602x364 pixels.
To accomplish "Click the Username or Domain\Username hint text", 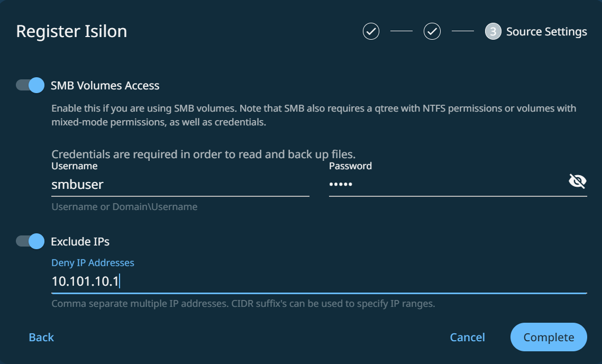I will (x=124, y=207).
